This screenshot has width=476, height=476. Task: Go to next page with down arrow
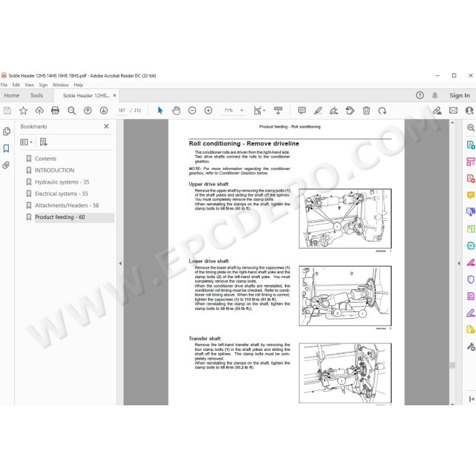point(104,110)
